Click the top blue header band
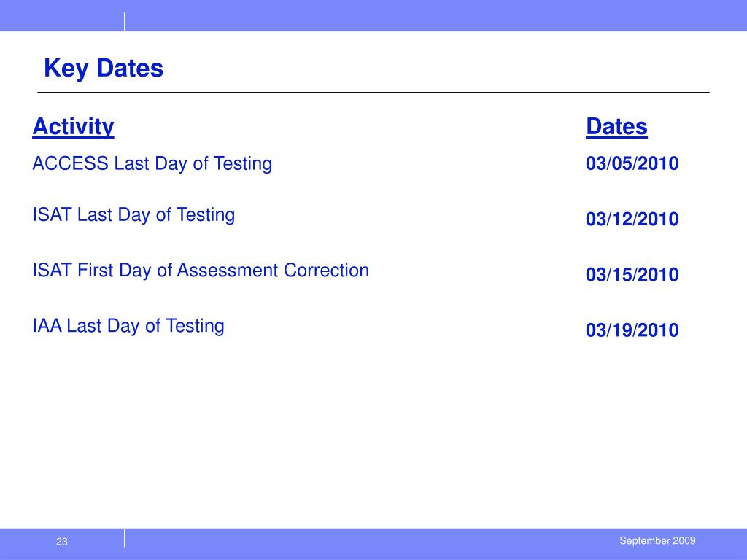Viewport: 747px width, 560px height. click(373, 16)
